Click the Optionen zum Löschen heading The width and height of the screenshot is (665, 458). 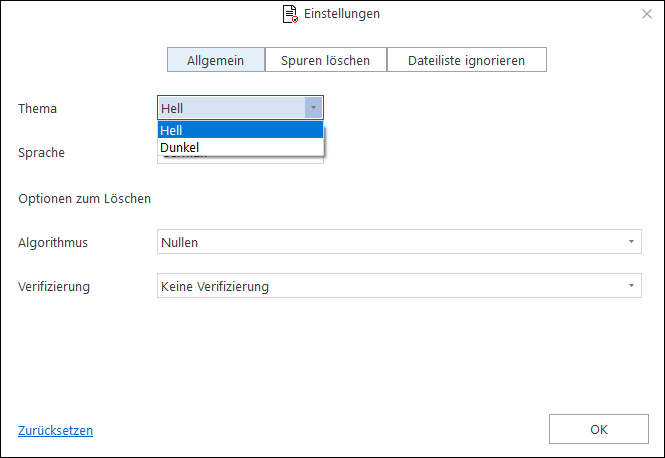[84, 198]
